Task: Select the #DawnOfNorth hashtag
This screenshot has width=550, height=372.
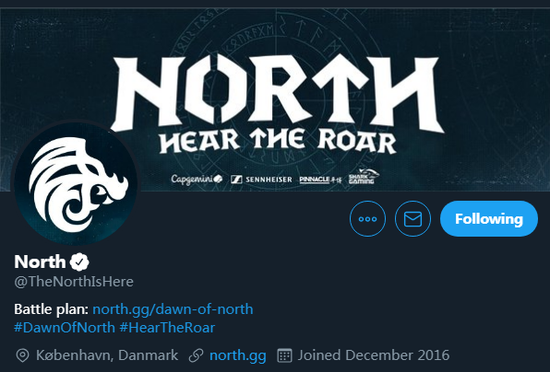Action: click(65, 327)
